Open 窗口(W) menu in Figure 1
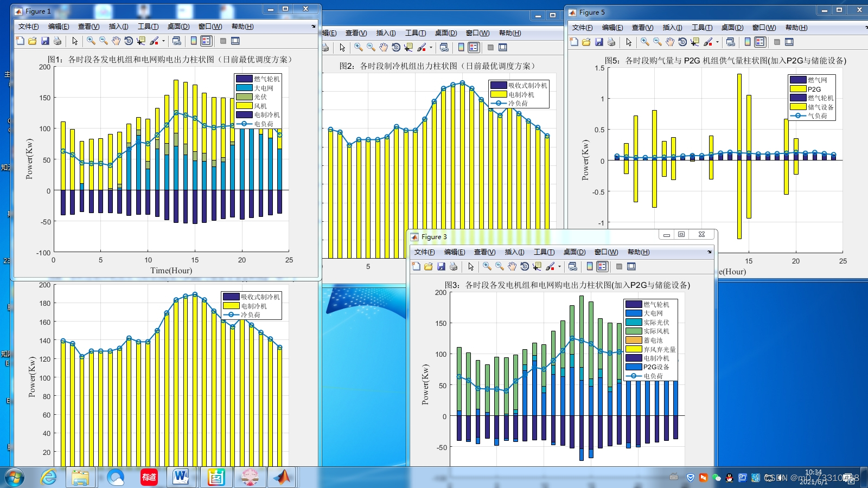Image resolution: width=868 pixels, height=488 pixels. pos(210,27)
